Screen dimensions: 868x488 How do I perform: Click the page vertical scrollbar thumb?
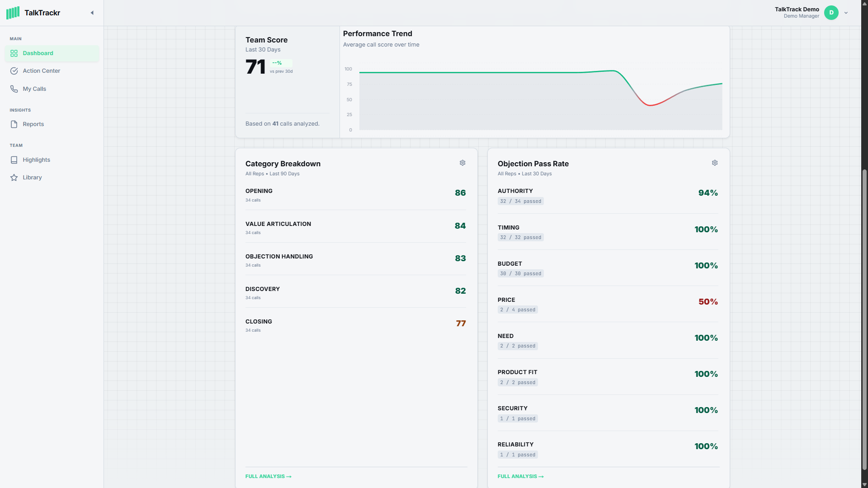pyautogui.click(x=864, y=316)
